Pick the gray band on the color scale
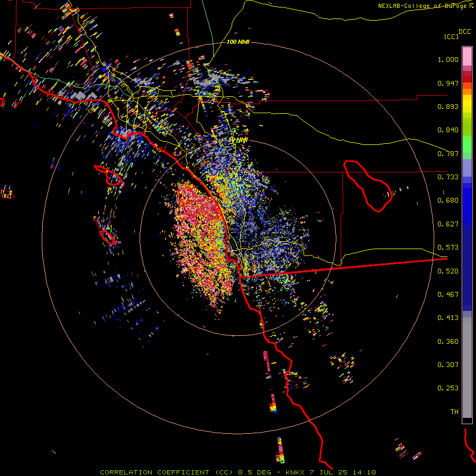The image size is (476, 476). coord(467,368)
